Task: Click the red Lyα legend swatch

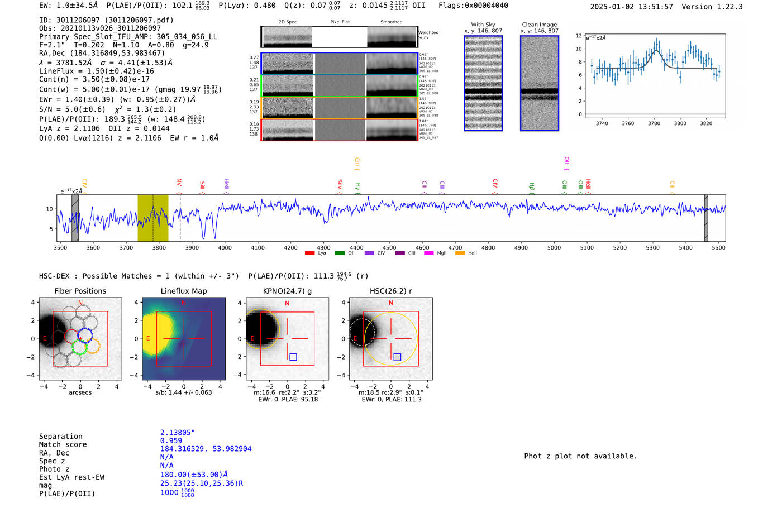Action: (x=309, y=253)
